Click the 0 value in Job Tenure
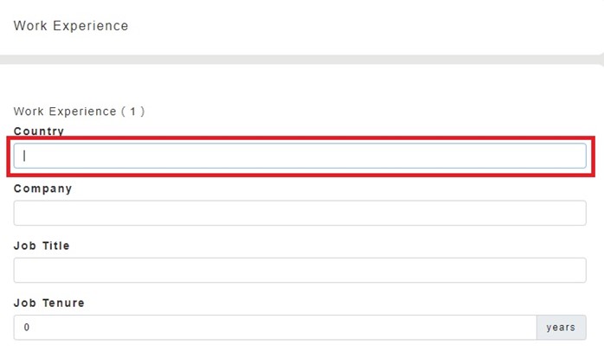The width and height of the screenshot is (604, 364). pyautogui.click(x=27, y=328)
